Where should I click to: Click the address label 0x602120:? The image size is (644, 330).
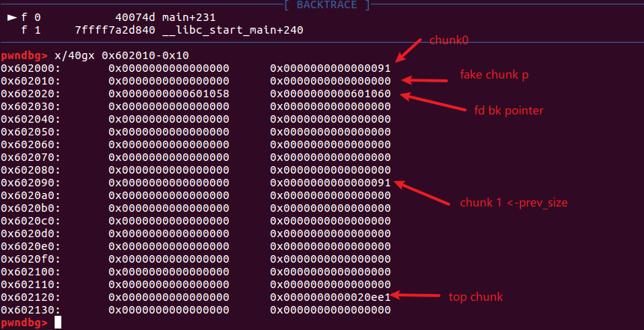31,297
